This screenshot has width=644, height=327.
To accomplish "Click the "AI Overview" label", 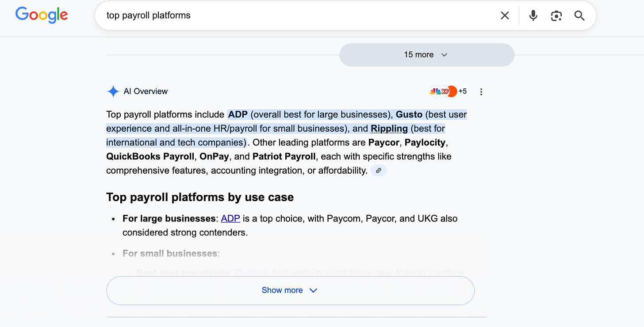I will pyautogui.click(x=146, y=91).
